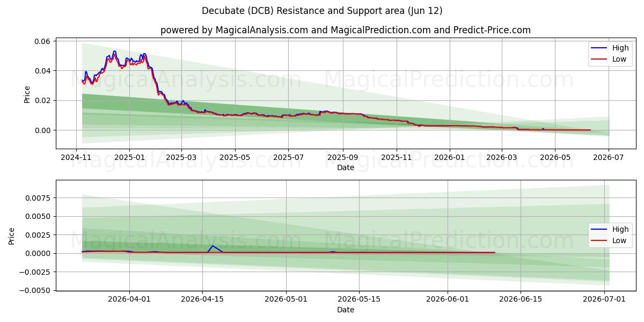644x322 pixels.
Task: Select the '2026-03' tick label
Action: pos(501,158)
